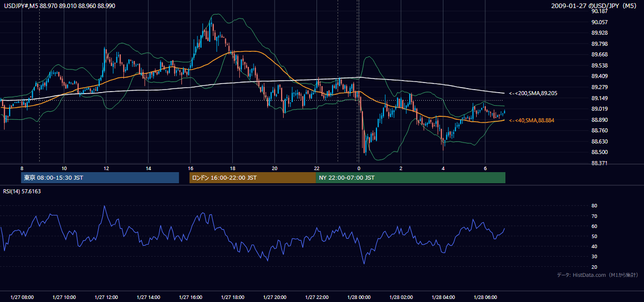Click the price axis value 89.538
The width and height of the screenshot is (644, 302).
pos(600,65)
